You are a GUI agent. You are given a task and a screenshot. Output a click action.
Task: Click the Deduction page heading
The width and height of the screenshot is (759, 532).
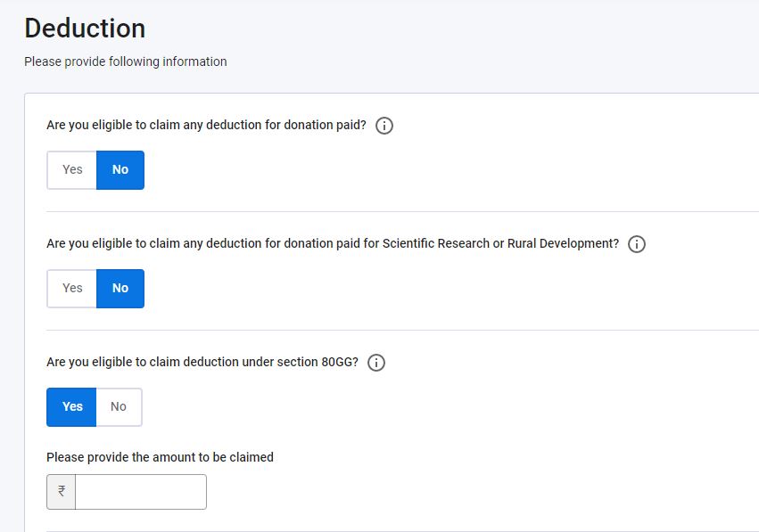85,28
